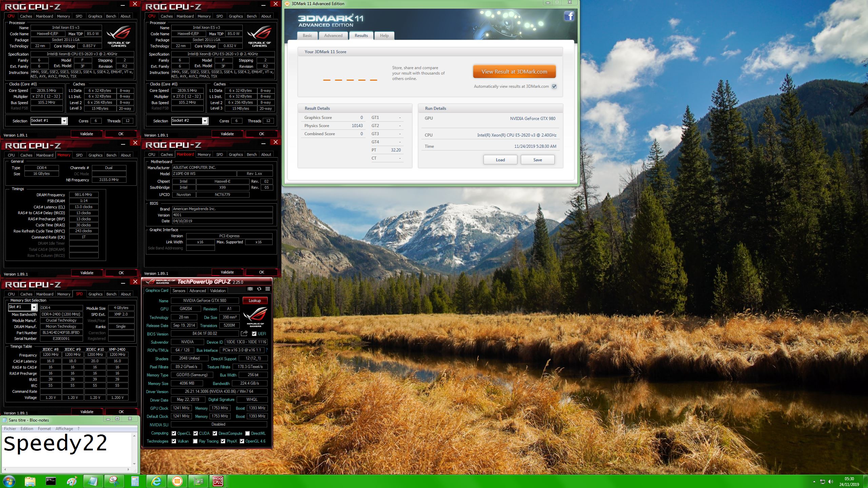The width and height of the screenshot is (868, 488).
Task: Open the Advanced tab in 3DMark 11
Action: [x=333, y=36]
